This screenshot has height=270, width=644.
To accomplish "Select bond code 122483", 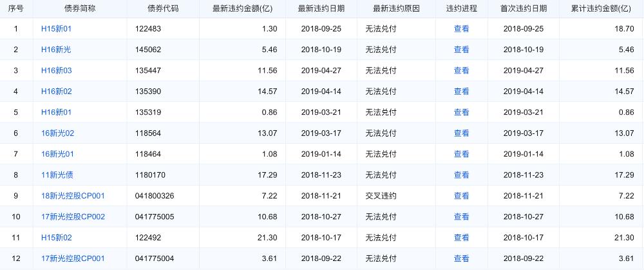I will (148, 29).
